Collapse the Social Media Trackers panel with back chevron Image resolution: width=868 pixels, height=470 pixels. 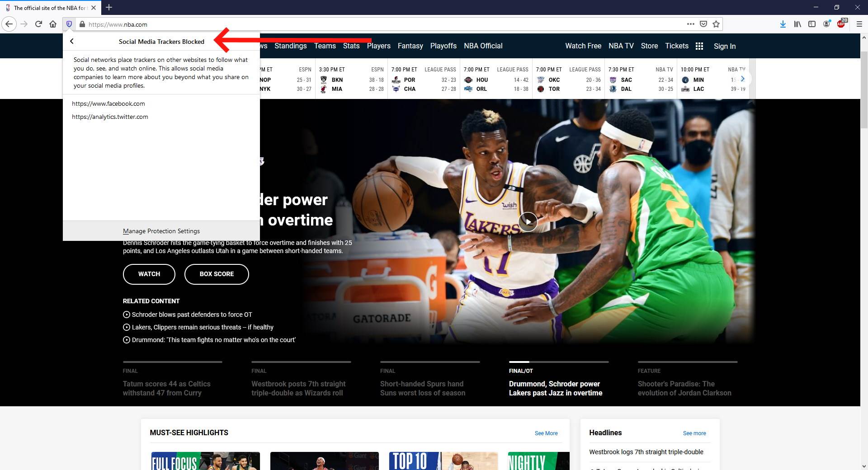(72, 41)
